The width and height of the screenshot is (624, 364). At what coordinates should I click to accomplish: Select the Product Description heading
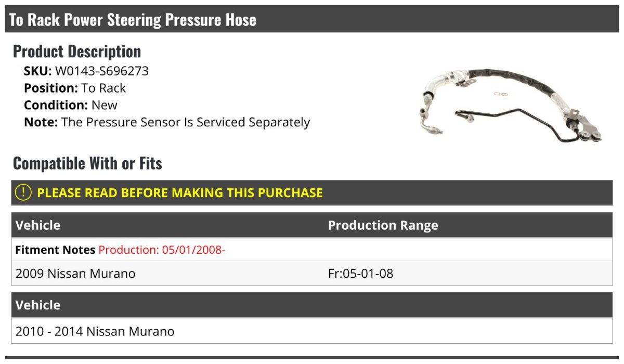pyautogui.click(x=77, y=51)
